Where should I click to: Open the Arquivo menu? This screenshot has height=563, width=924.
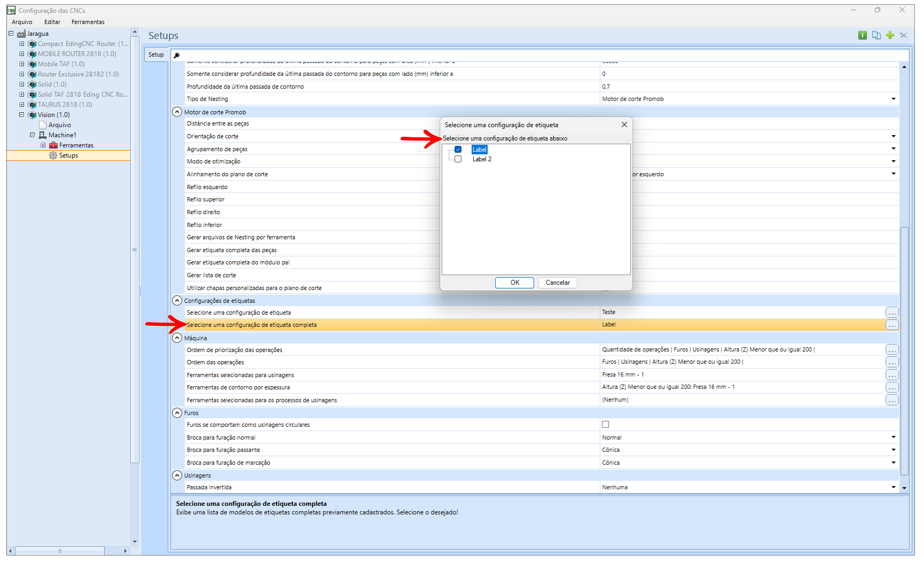pos(22,22)
